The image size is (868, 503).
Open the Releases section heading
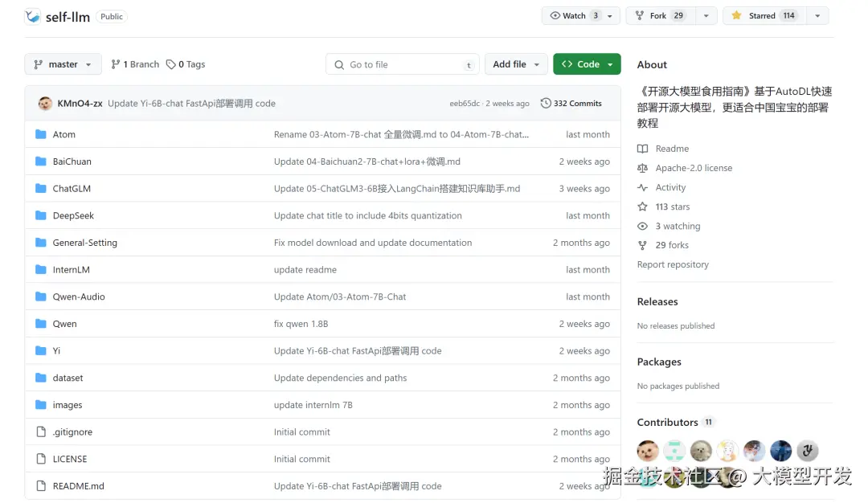pyautogui.click(x=657, y=301)
